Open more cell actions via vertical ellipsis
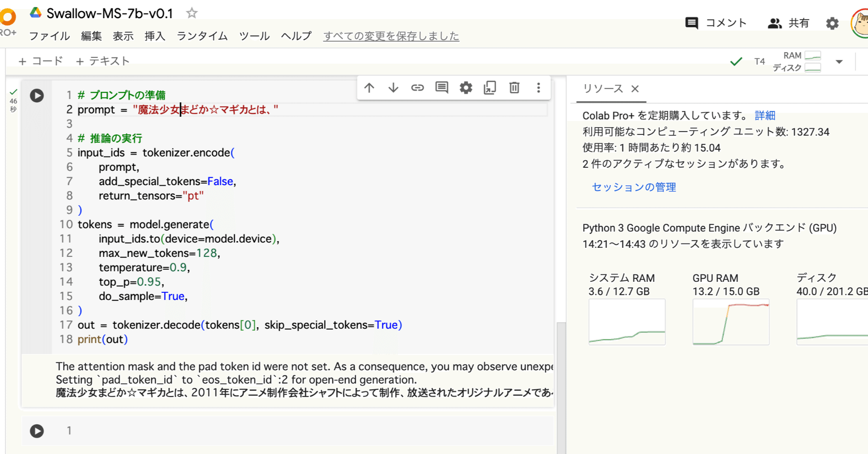The width and height of the screenshot is (868, 454). 539,88
